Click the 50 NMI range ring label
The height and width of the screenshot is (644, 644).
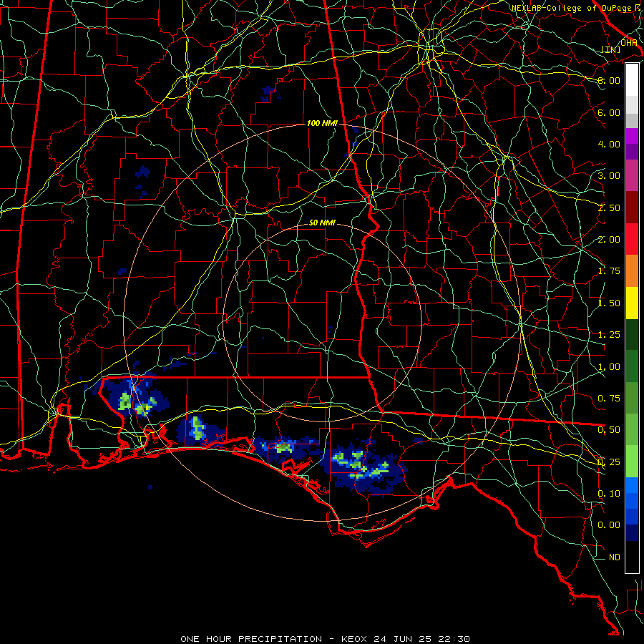pyautogui.click(x=322, y=223)
